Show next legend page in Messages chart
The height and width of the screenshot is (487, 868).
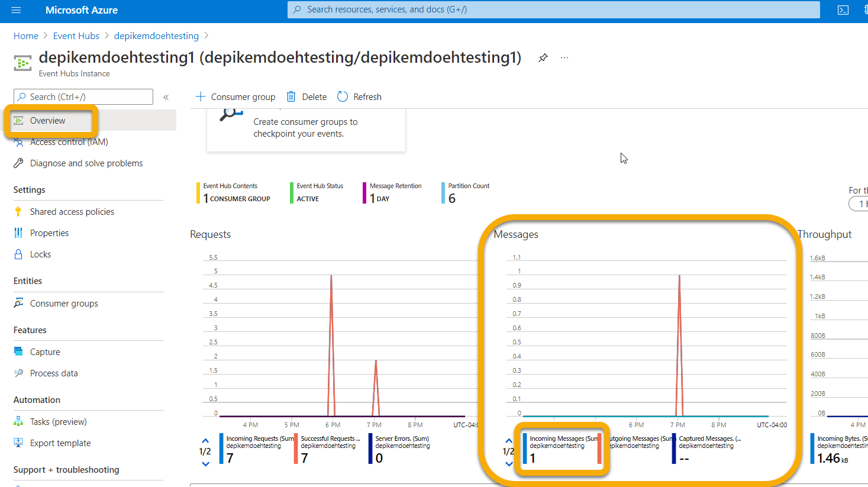coord(509,464)
